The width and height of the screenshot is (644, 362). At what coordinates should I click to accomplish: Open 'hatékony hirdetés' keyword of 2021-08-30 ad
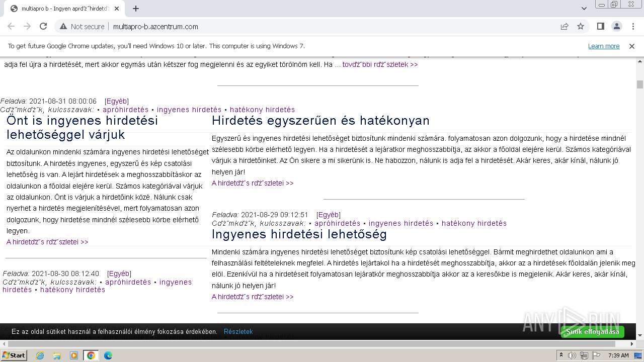pyautogui.click(x=73, y=290)
